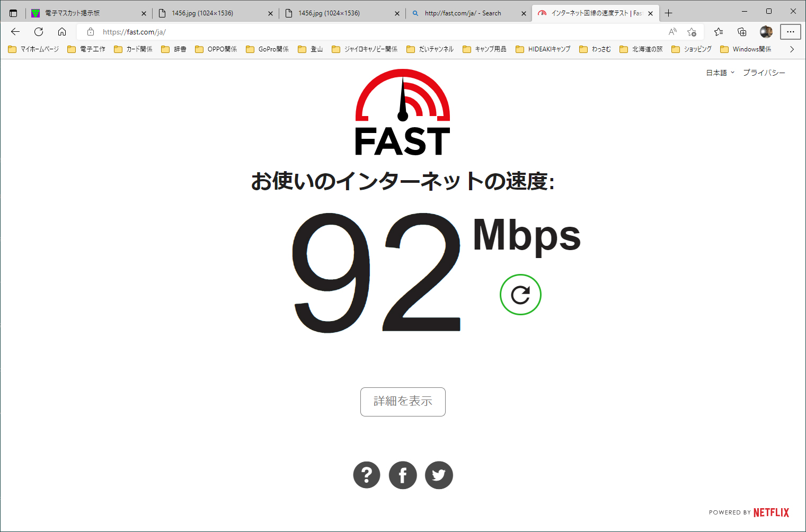Open the help question mark icon
The image size is (806, 532).
click(367, 475)
